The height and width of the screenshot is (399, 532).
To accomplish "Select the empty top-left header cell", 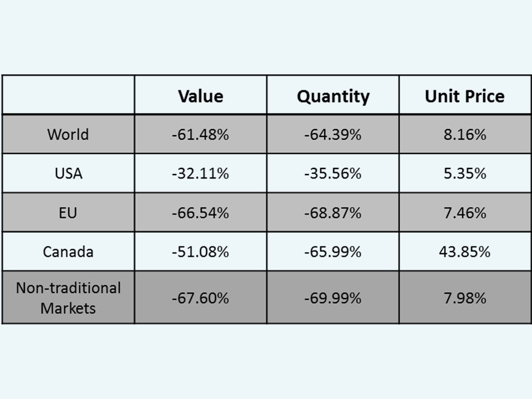I will coord(68,95).
